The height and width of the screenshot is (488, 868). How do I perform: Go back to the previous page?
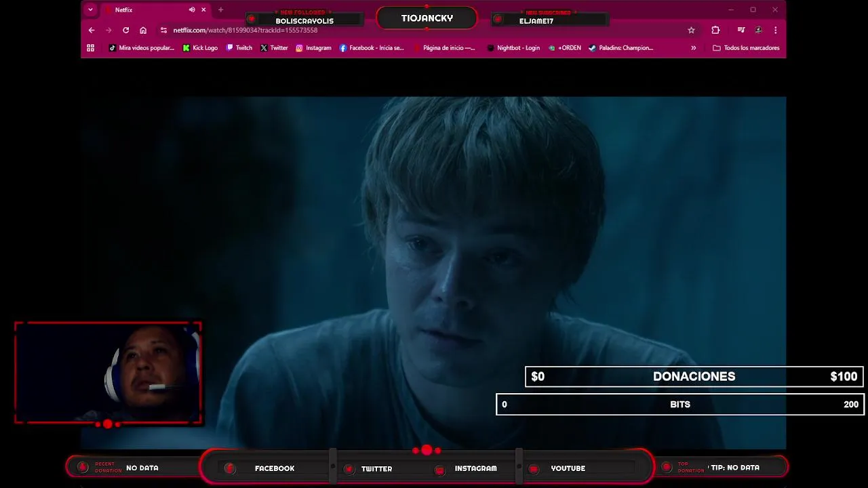click(x=92, y=30)
